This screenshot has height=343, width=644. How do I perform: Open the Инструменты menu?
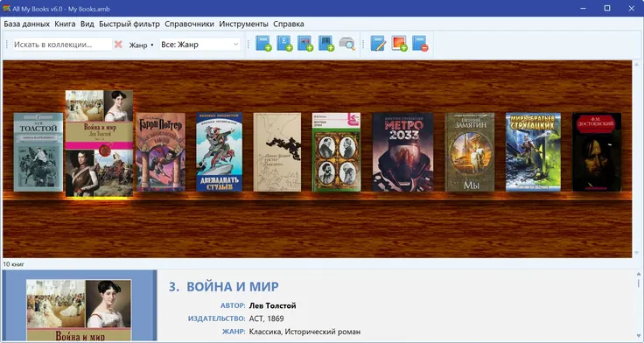[x=243, y=24]
